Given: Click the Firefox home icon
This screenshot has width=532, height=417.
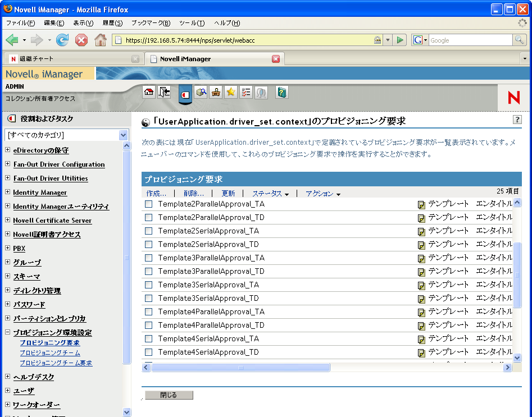Looking at the screenshot, I should [x=101, y=40].
